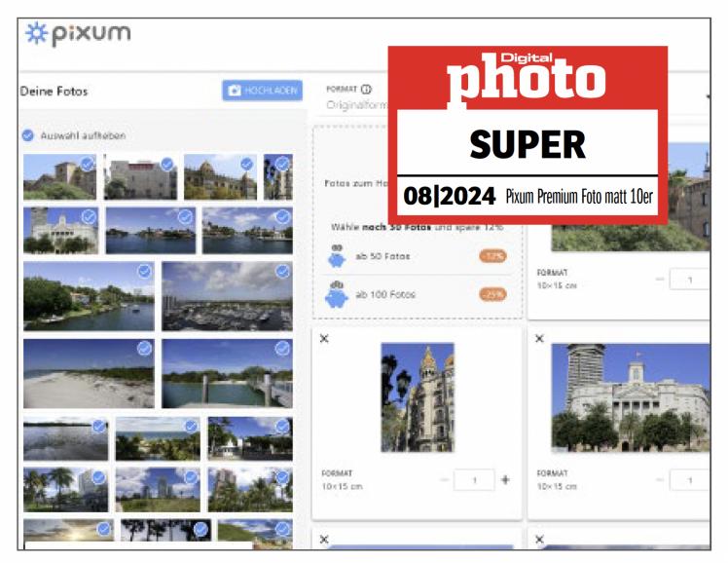
Task: Uncheck the silhouetted palm trees photo checkmark
Action: [x=200, y=529]
